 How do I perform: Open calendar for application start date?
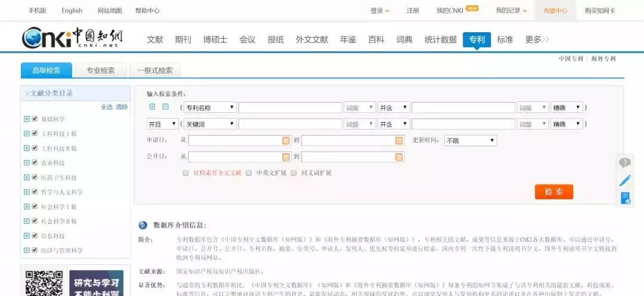click(286, 141)
